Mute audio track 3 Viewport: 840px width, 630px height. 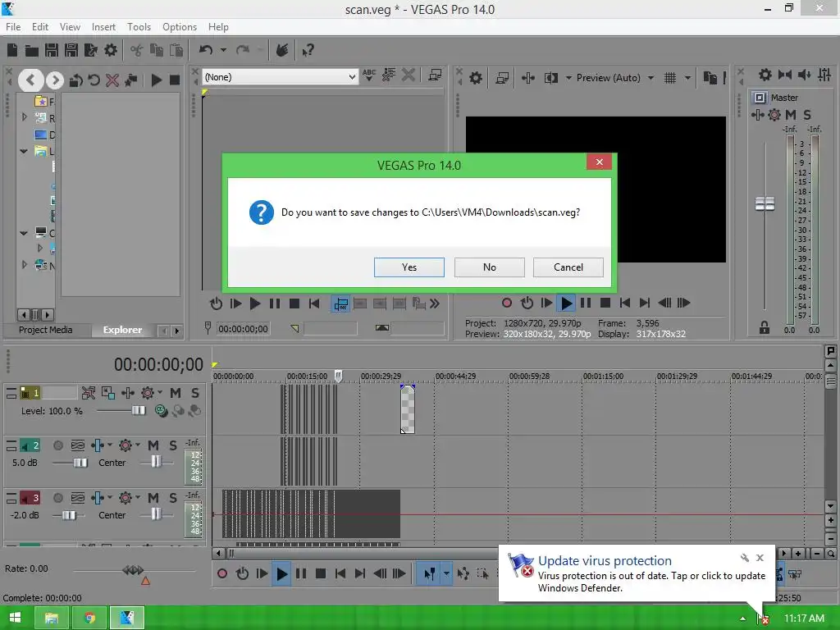pos(153,498)
